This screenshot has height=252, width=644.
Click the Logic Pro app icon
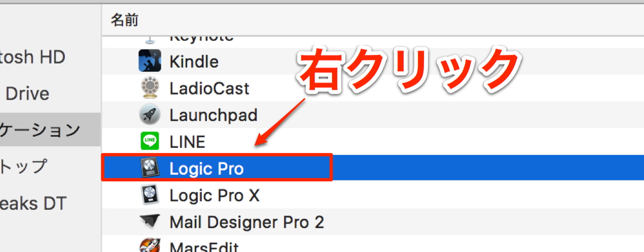pos(150,168)
